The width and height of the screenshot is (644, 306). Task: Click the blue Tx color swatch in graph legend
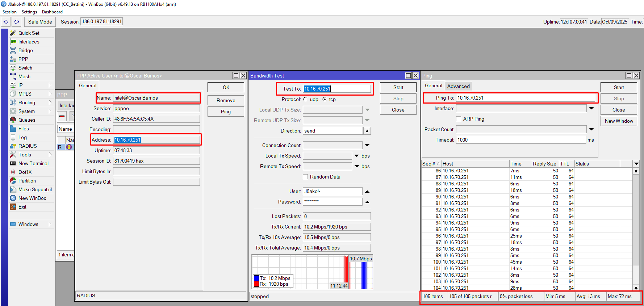pos(256,278)
